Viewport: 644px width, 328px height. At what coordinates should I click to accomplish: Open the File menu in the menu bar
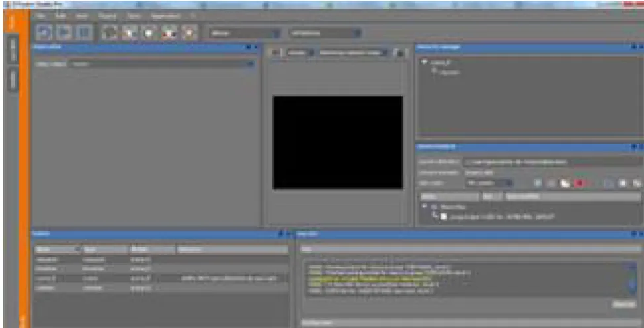[40, 16]
